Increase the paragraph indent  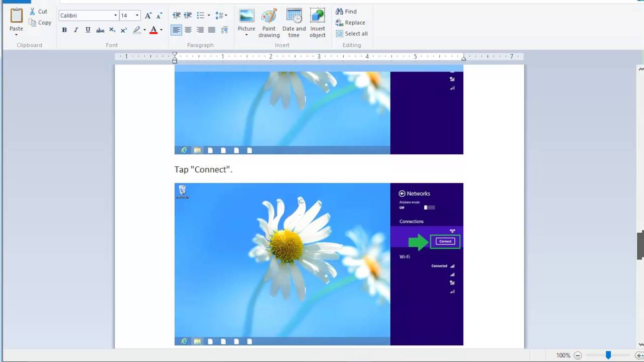188,16
